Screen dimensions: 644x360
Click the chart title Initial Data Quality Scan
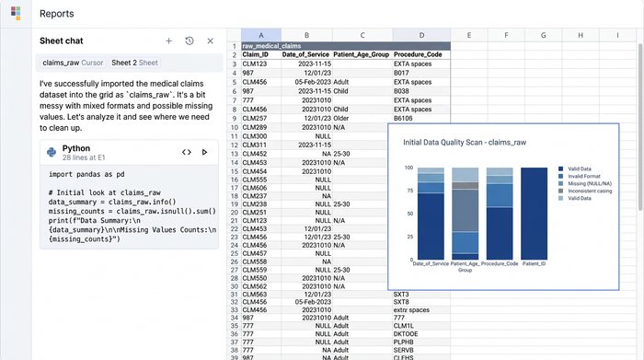(x=465, y=143)
